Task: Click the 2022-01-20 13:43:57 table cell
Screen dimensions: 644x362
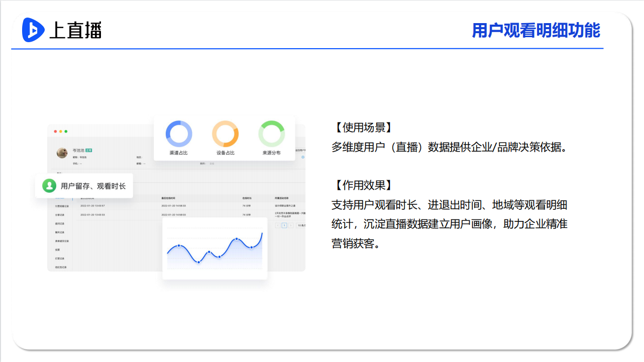Action: (93, 206)
